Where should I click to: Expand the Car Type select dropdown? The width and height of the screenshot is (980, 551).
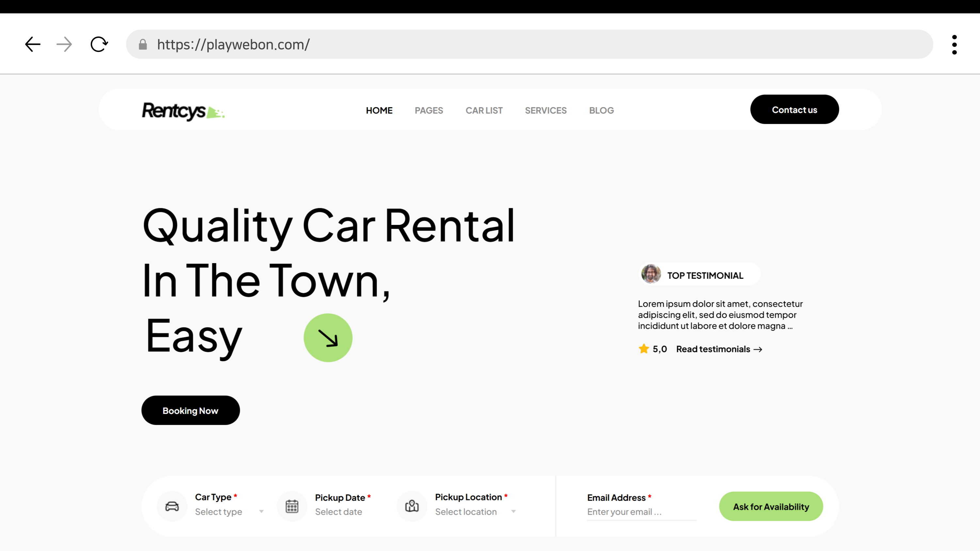pos(229,512)
